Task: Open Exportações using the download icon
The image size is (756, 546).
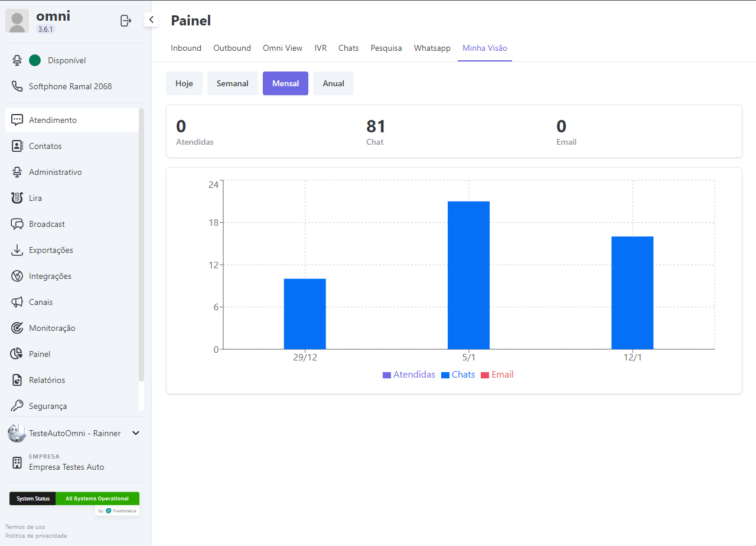Action: [x=17, y=250]
